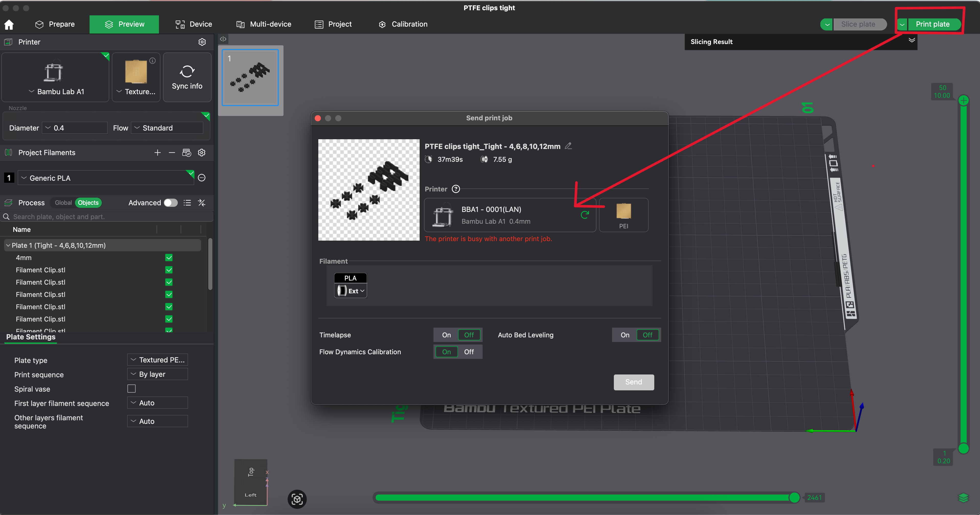The image size is (980, 515).
Task: Uncheck the 4mm object checkbox
Action: (x=169, y=257)
